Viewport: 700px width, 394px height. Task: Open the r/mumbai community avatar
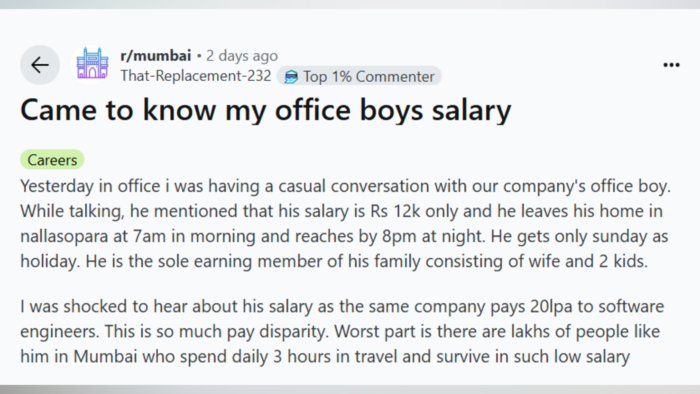click(92, 64)
